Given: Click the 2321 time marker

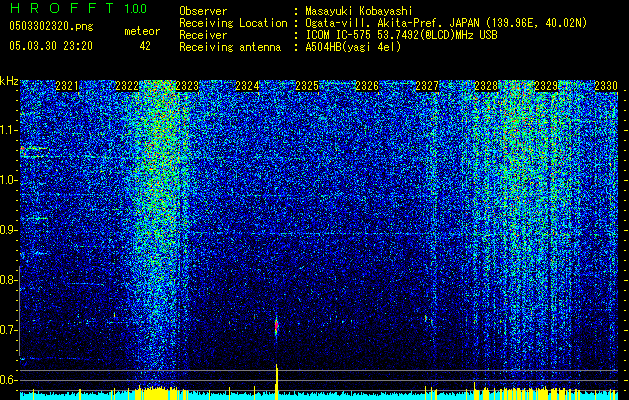Looking at the screenshot, I should 67,86.
